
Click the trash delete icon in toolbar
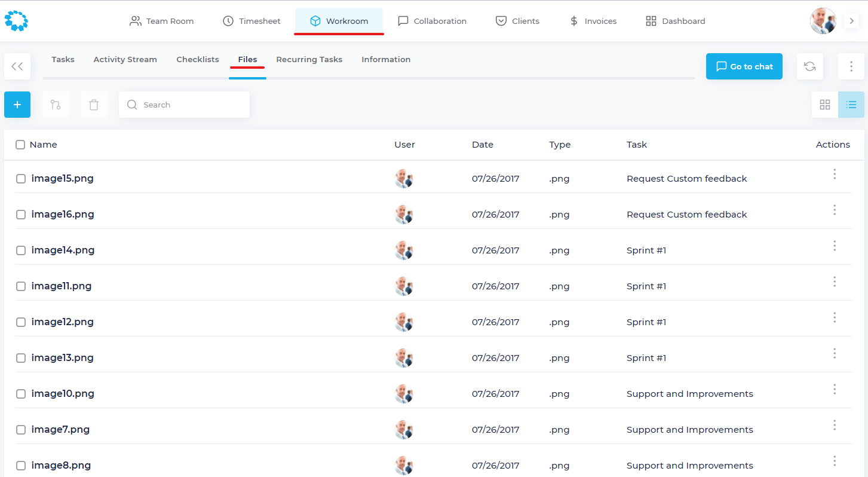[x=94, y=105]
